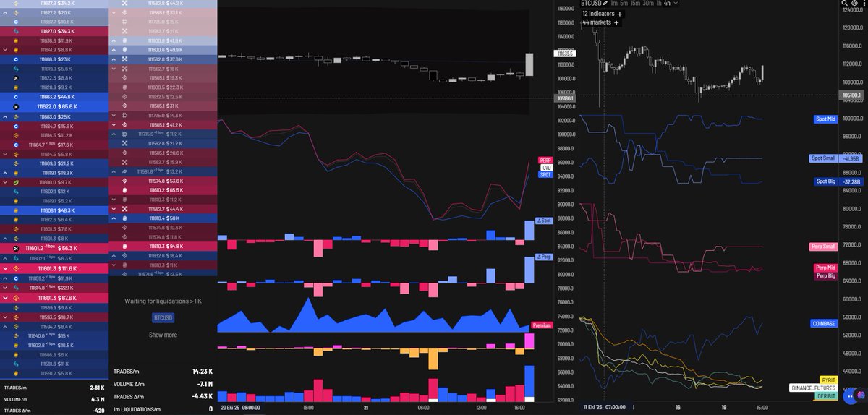Viewport: 868px width, 415px height.
Task: Click plus icon beside 12 indicators
Action: pos(620,13)
